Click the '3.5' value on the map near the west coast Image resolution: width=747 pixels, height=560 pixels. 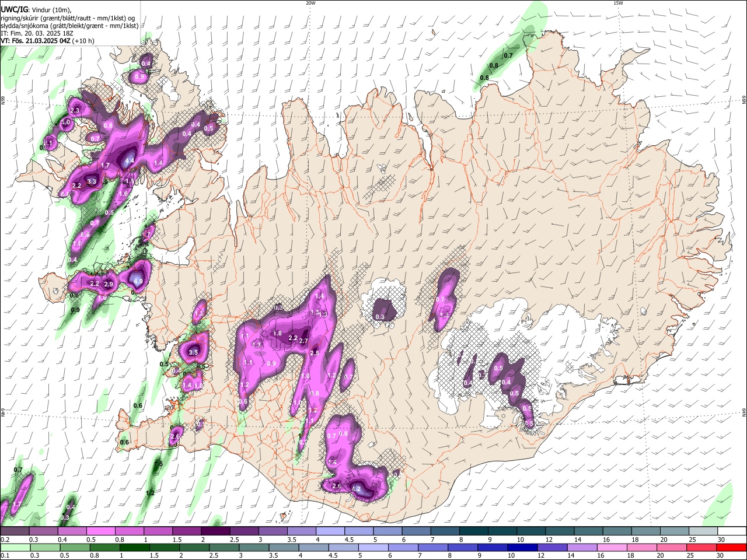click(194, 352)
